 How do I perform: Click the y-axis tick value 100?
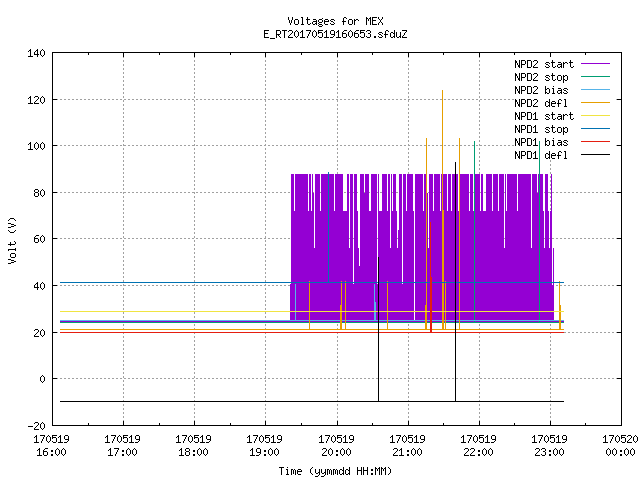coord(36,146)
